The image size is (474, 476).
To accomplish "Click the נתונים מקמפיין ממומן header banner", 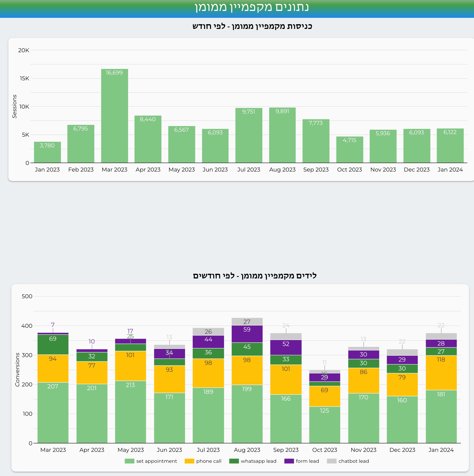I will coord(237,9).
